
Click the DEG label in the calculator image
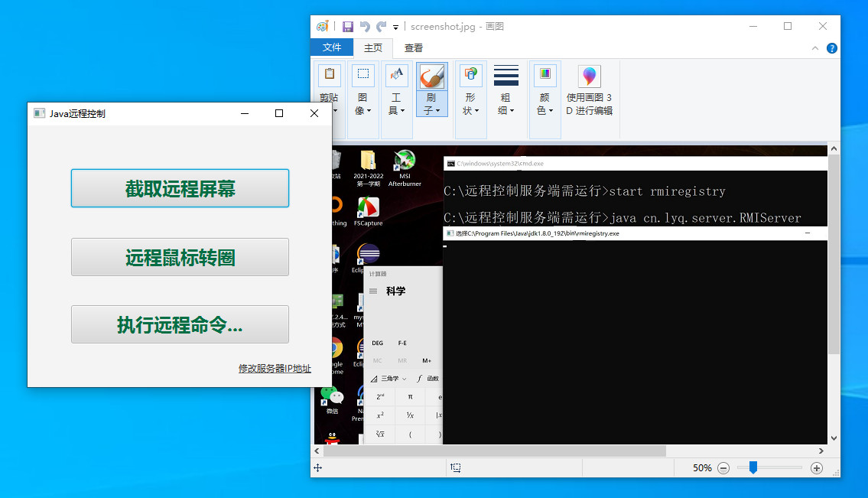click(x=378, y=343)
